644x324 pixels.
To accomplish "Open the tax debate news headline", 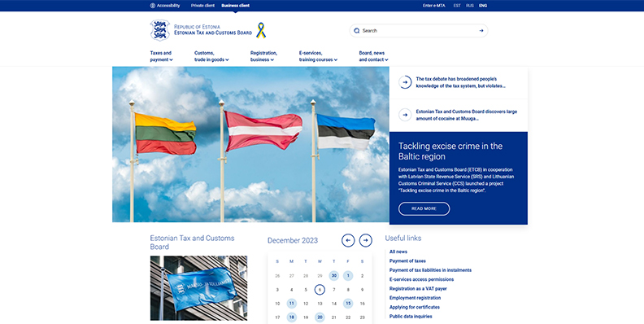I will (460, 82).
